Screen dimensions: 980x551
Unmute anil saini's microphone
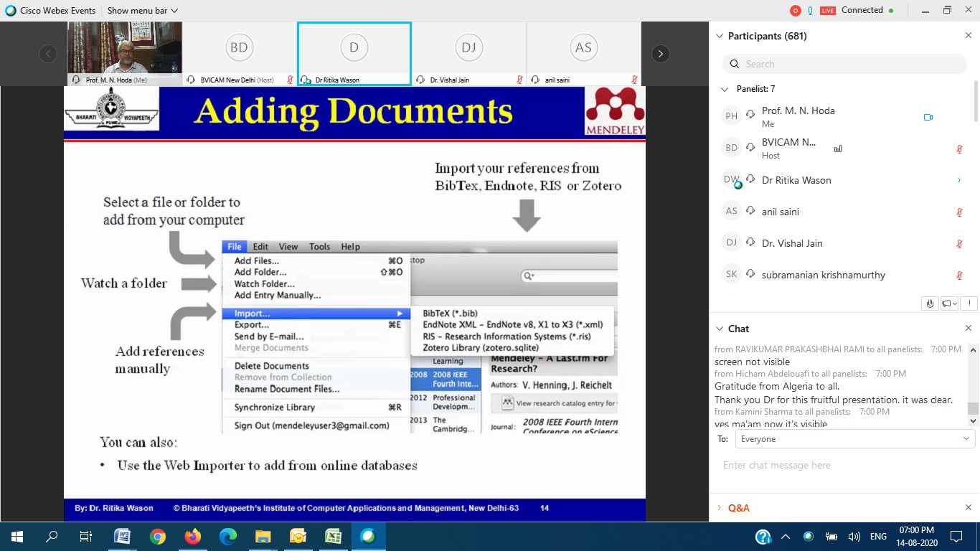959,212
